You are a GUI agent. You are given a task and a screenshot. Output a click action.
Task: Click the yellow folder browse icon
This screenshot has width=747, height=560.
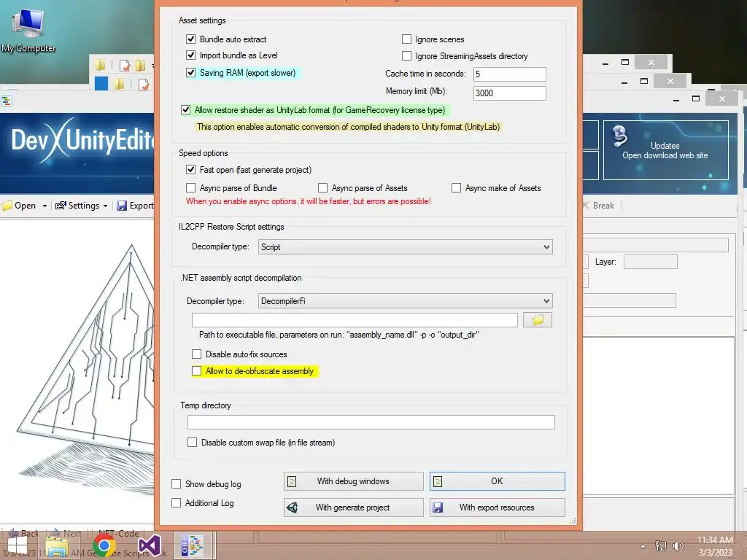point(538,320)
